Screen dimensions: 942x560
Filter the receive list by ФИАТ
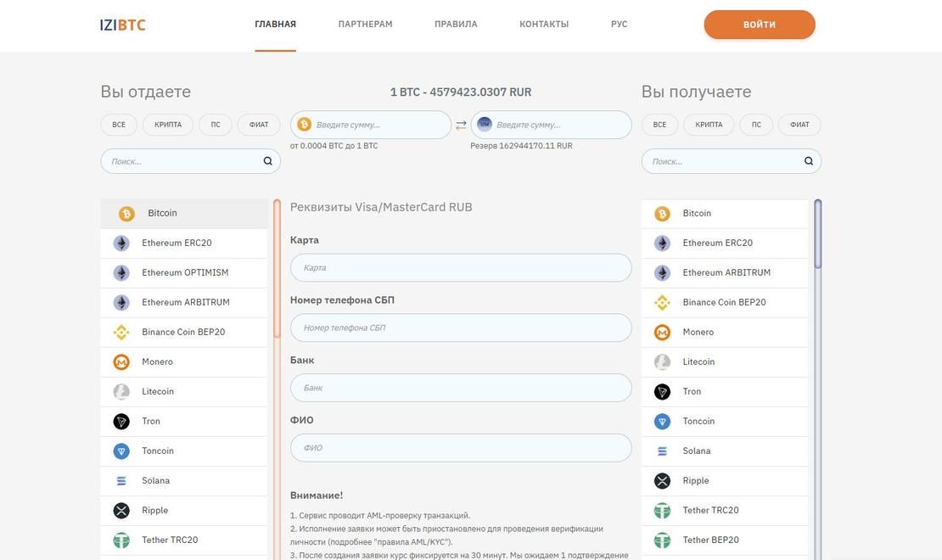tap(799, 125)
